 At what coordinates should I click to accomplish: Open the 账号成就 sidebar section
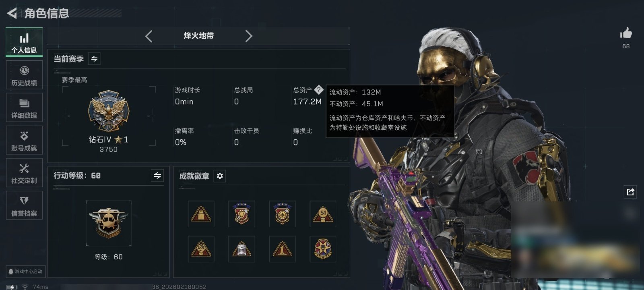tap(24, 140)
